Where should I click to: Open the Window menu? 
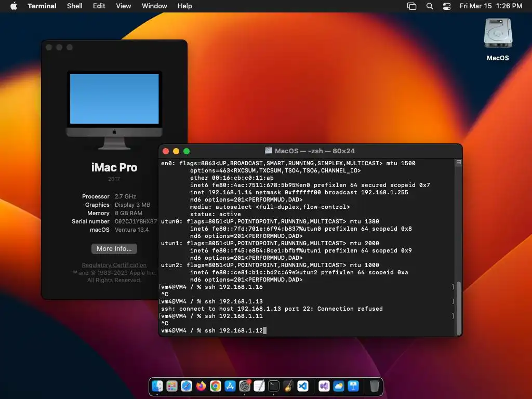[x=154, y=6]
